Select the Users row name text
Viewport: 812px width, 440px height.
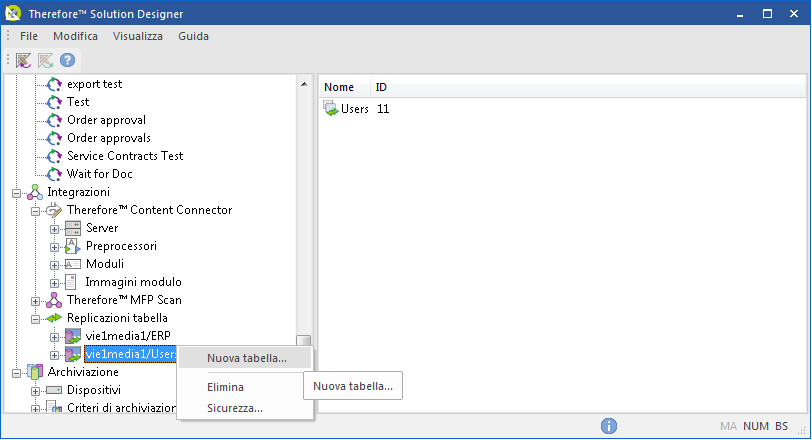(355, 109)
